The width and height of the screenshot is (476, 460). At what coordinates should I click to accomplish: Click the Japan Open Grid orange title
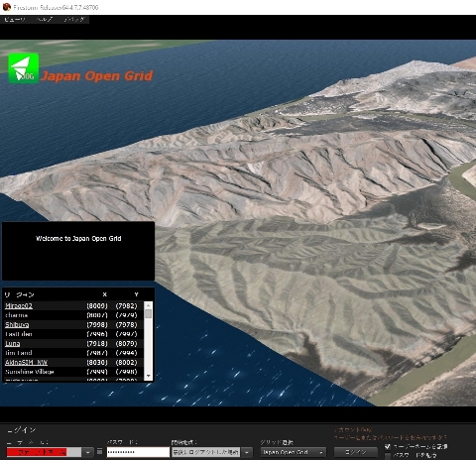96,75
